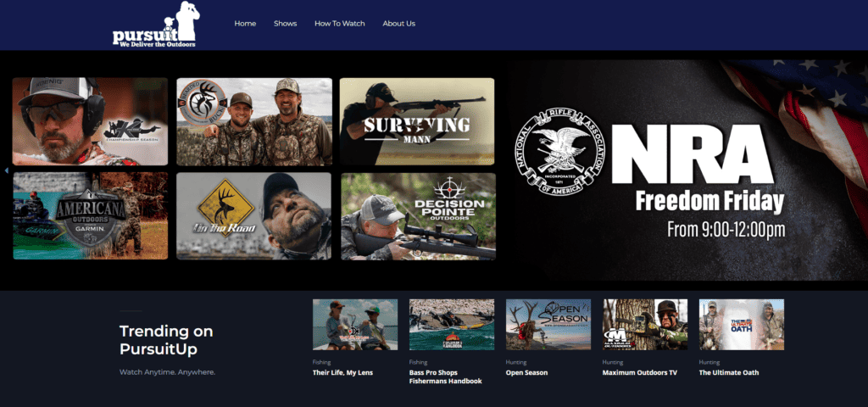Click the Hunting label above Open Season

tap(516, 362)
